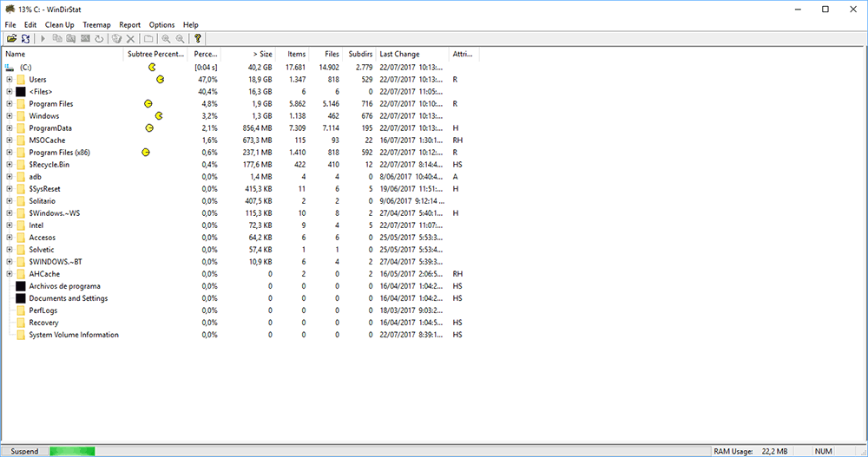Expand the Users folder node

pyautogui.click(x=10, y=80)
